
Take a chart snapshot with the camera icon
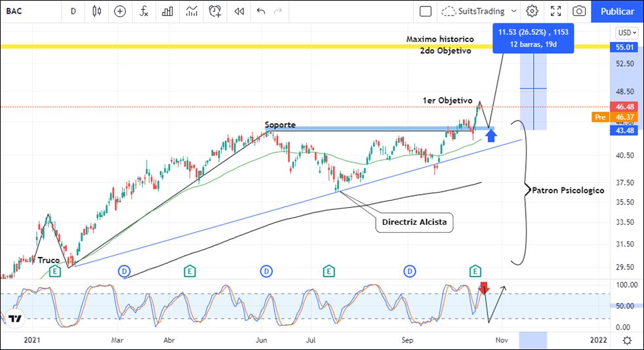click(x=579, y=11)
